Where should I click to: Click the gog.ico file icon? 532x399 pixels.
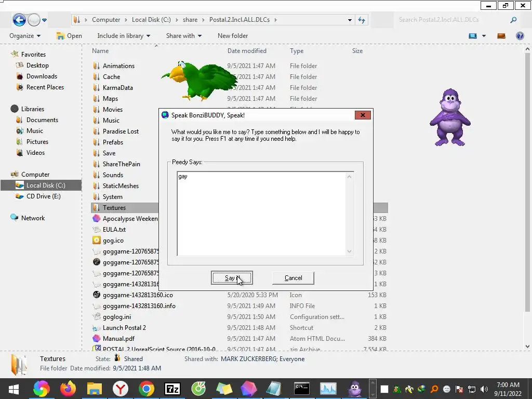(96, 241)
